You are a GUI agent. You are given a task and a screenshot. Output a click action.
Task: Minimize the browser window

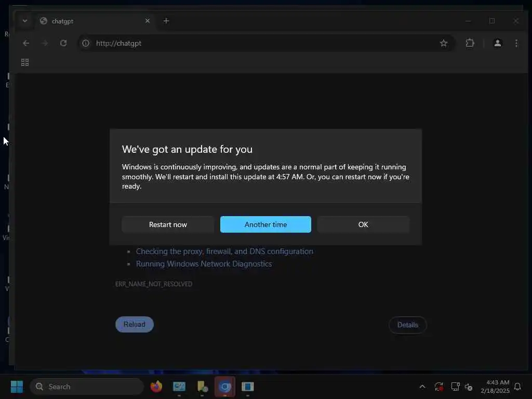468,21
